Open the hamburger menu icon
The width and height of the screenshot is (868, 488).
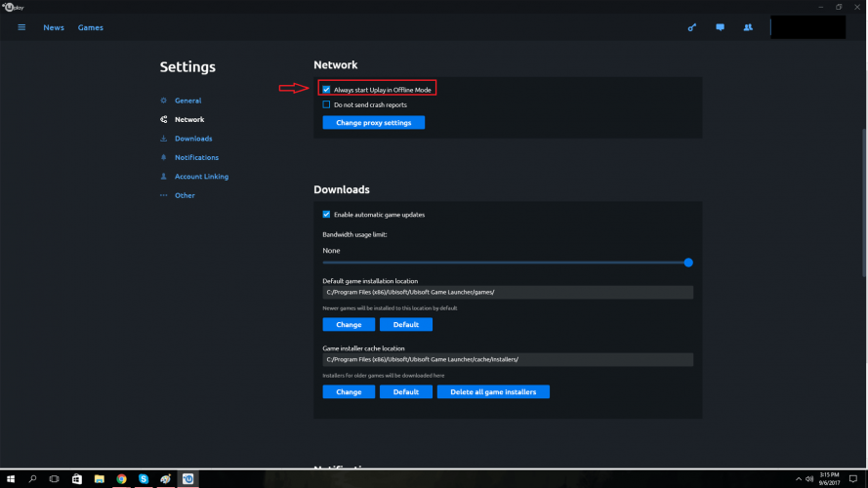tap(21, 27)
